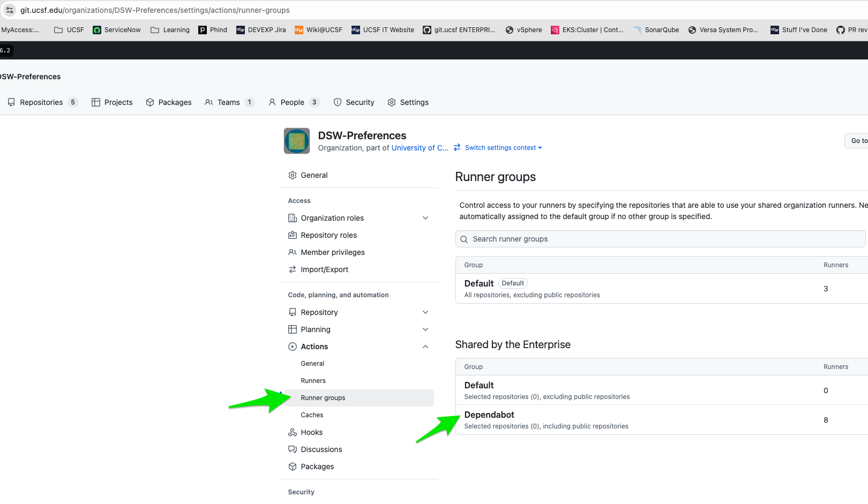
Task: Open General settings from the sidebar gear icon
Action: click(293, 175)
